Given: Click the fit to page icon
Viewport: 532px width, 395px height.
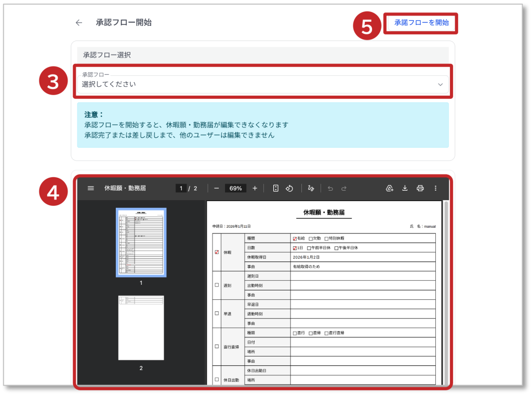Looking at the screenshot, I should coord(276,188).
